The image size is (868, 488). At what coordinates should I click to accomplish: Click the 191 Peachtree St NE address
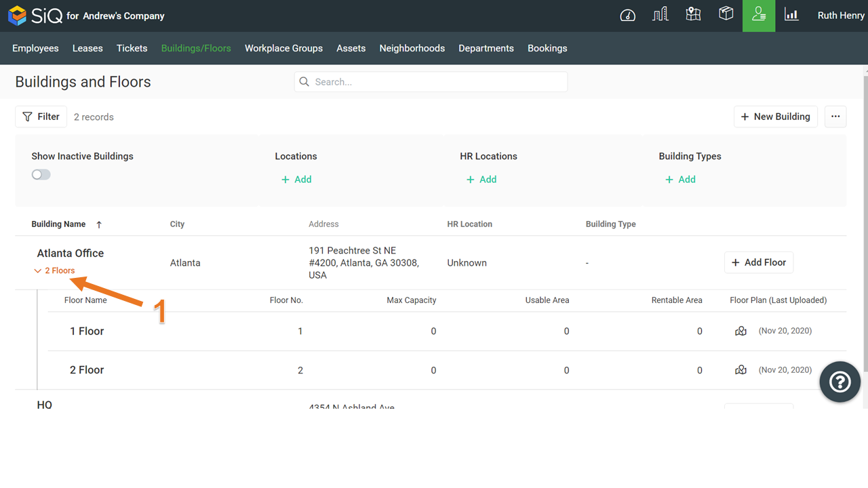[x=363, y=263]
